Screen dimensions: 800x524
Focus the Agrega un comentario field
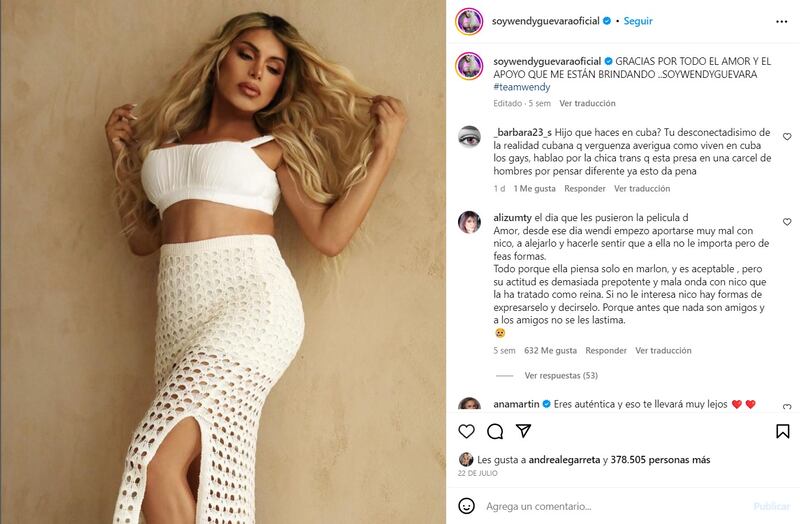(x=612, y=506)
